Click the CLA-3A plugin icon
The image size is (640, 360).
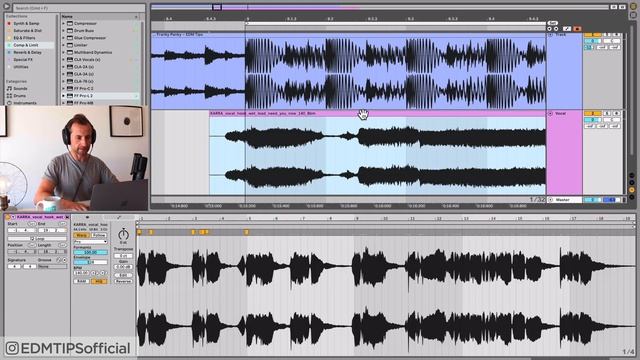tap(70, 74)
